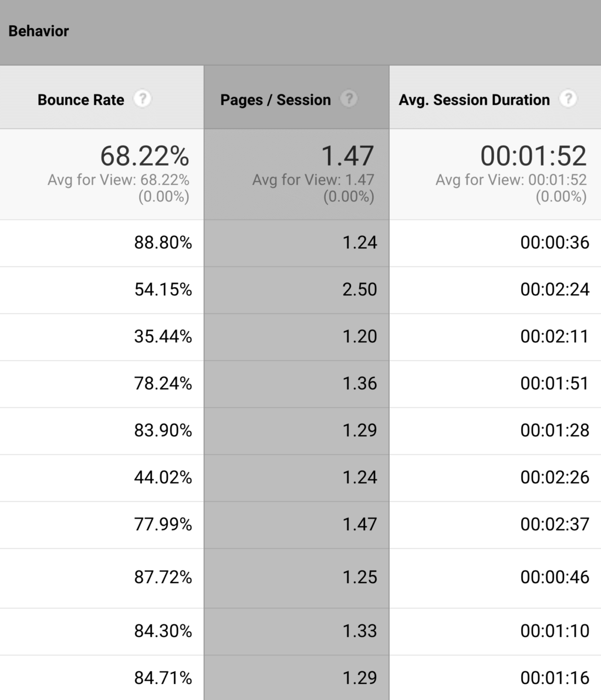Click the 68.22% bounce rate summary
The width and height of the screenshot is (601, 700).
(x=144, y=156)
